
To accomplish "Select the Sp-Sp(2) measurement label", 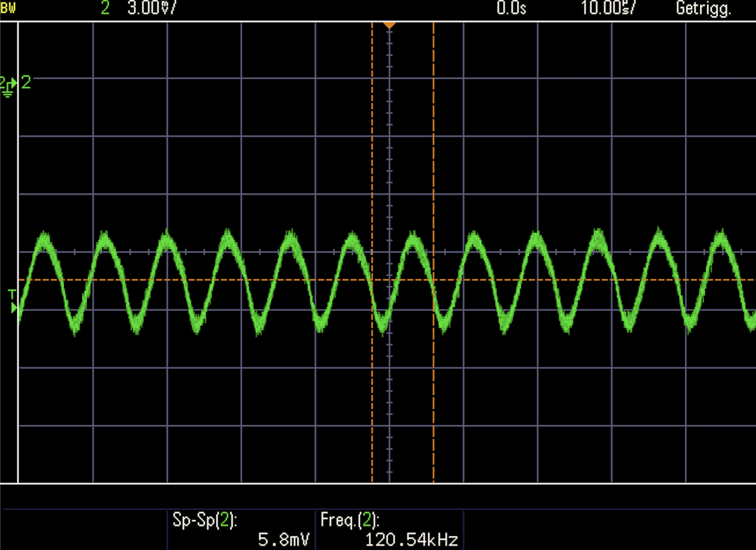I will point(204,520).
